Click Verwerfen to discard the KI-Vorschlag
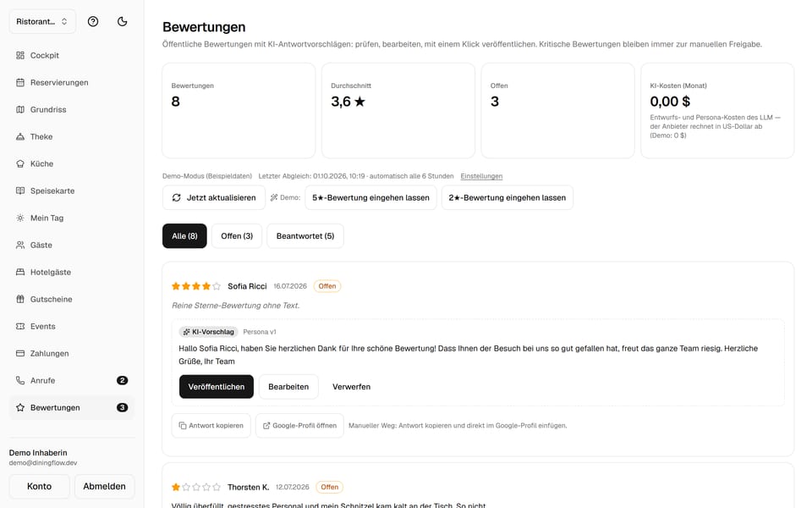 (351, 387)
